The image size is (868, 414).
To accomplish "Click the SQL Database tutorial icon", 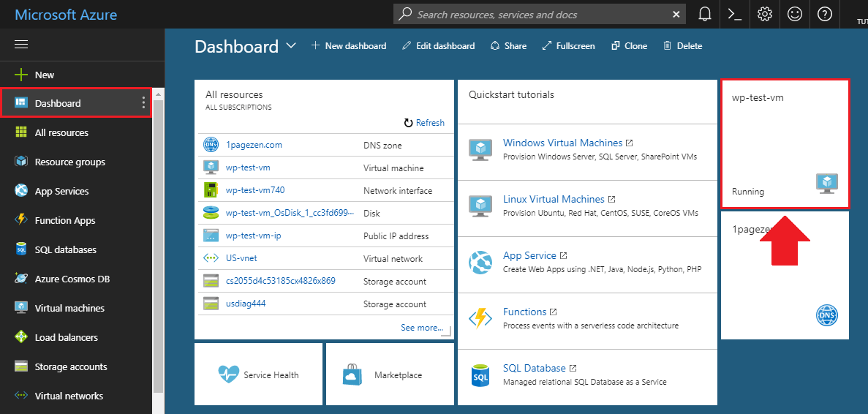I will pos(480,375).
